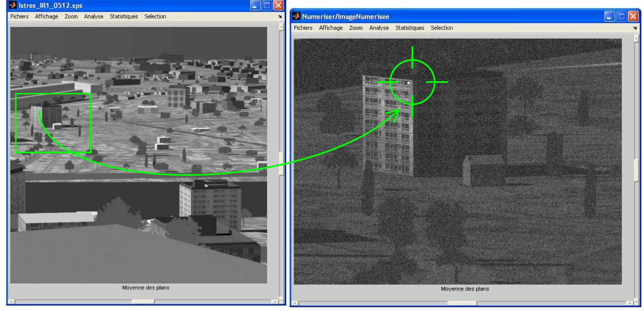Viewport: 644px width, 311px height.
Task: Open the Fichiers menu in the Numeriser window
Action: click(x=303, y=28)
